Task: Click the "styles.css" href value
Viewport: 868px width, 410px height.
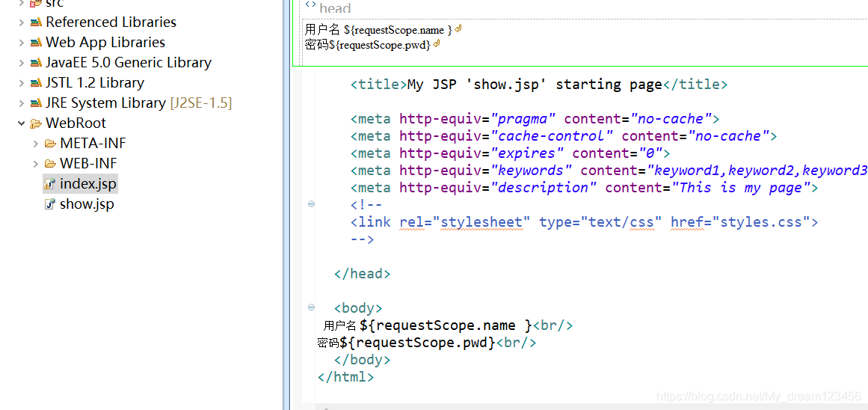Action: (x=762, y=222)
